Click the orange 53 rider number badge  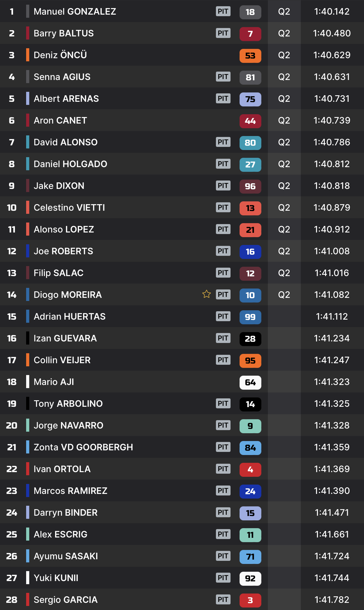pos(250,55)
